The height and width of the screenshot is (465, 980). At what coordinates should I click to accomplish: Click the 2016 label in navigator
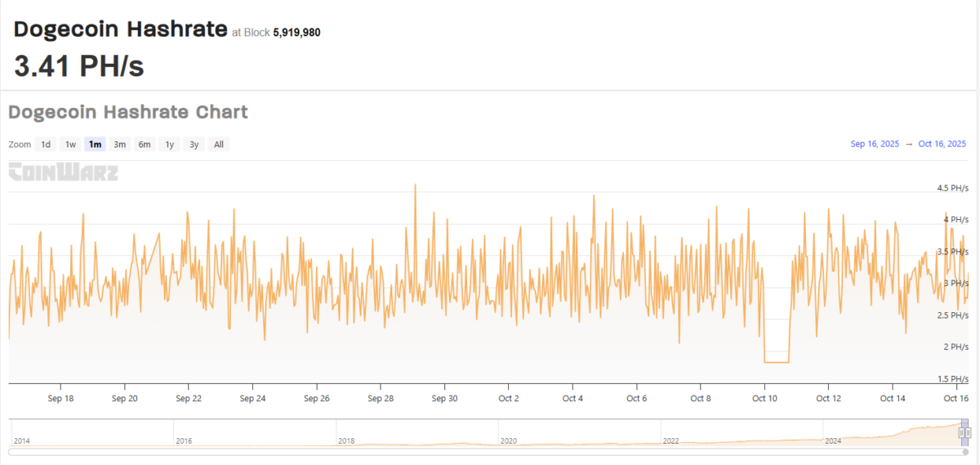pos(185,440)
